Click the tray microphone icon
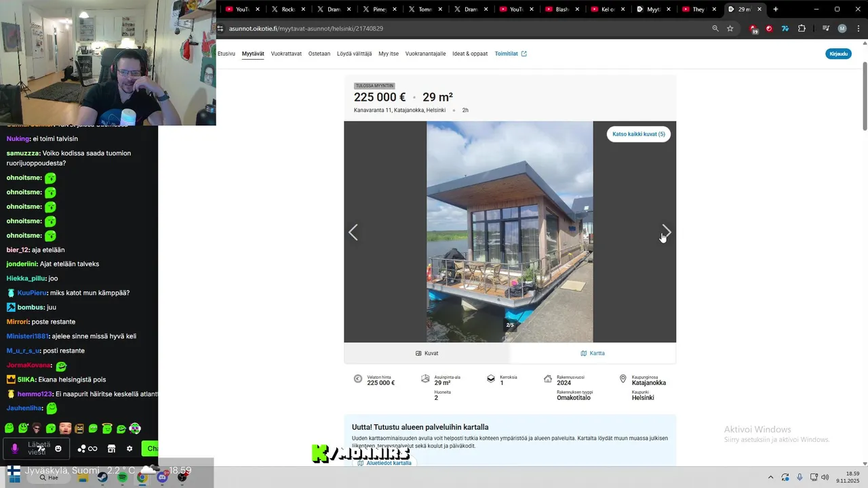Viewport: 868px width, 488px height. (800, 477)
